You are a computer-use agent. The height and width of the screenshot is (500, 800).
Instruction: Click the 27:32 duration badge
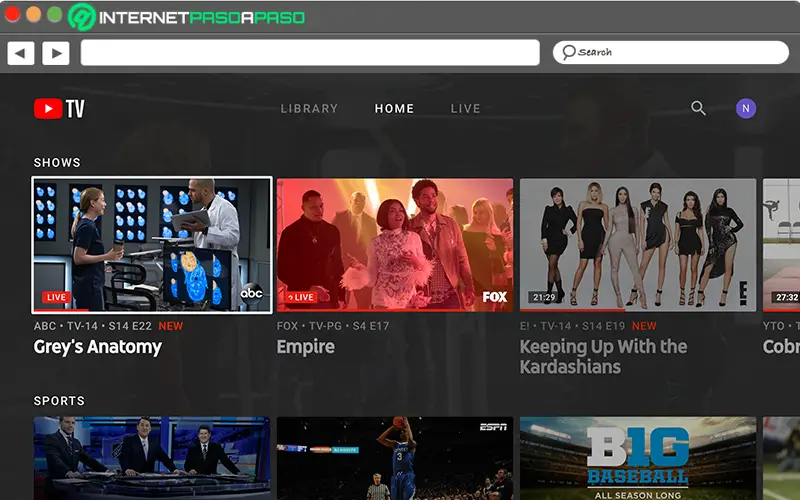pos(786,297)
